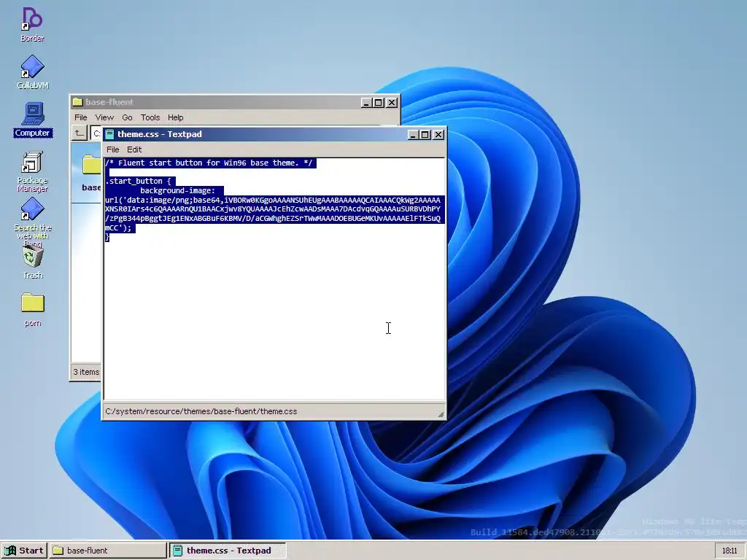Image resolution: width=747 pixels, height=560 pixels.
Task: Open Tools menu in base-fluent window
Action: click(x=150, y=117)
